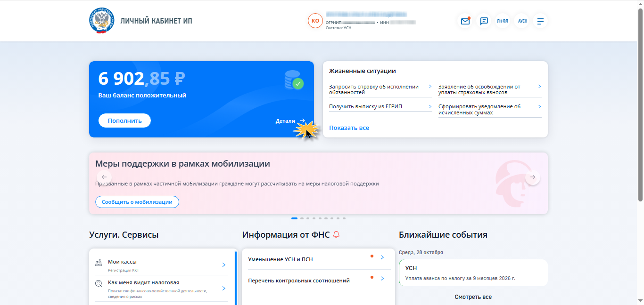
Task: Click the Сообщить о мобилизации button
Action: 137,202
